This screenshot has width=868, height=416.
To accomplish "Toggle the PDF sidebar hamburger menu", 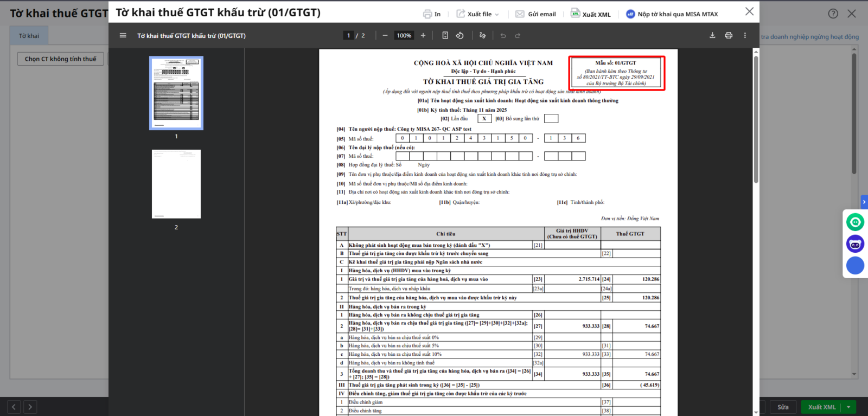I will (123, 36).
